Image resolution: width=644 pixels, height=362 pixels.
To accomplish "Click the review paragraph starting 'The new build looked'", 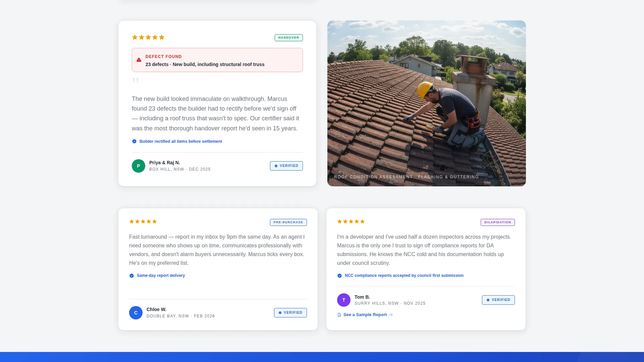I will [x=215, y=114].
